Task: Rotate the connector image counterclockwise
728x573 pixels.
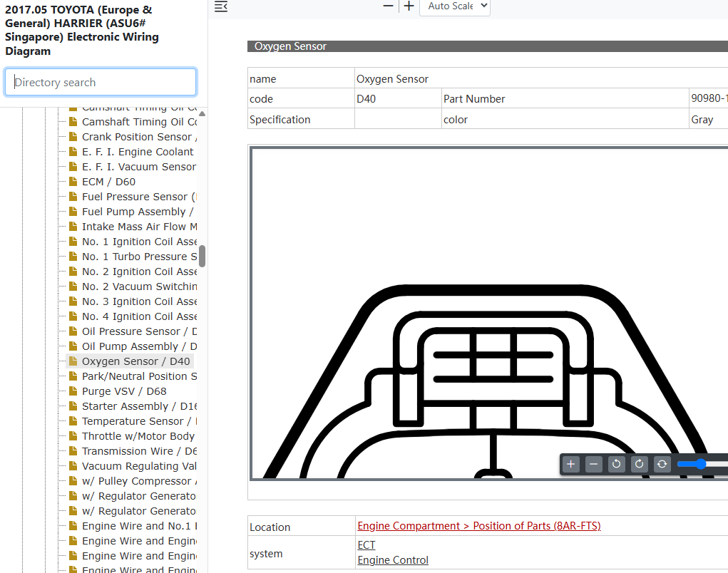Action: click(x=616, y=464)
